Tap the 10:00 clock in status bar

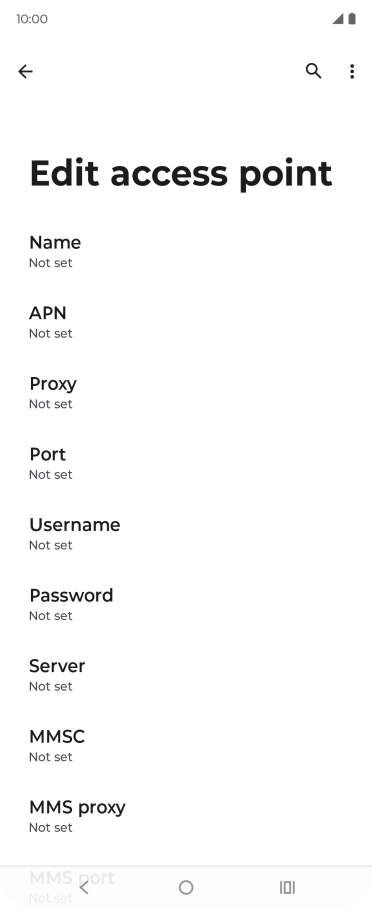(x=32, y=19)
